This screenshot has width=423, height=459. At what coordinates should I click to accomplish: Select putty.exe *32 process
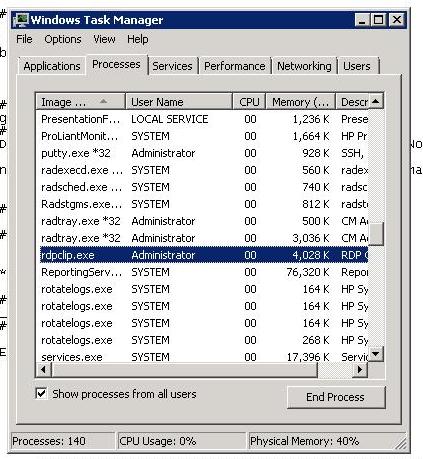point(204,153)
